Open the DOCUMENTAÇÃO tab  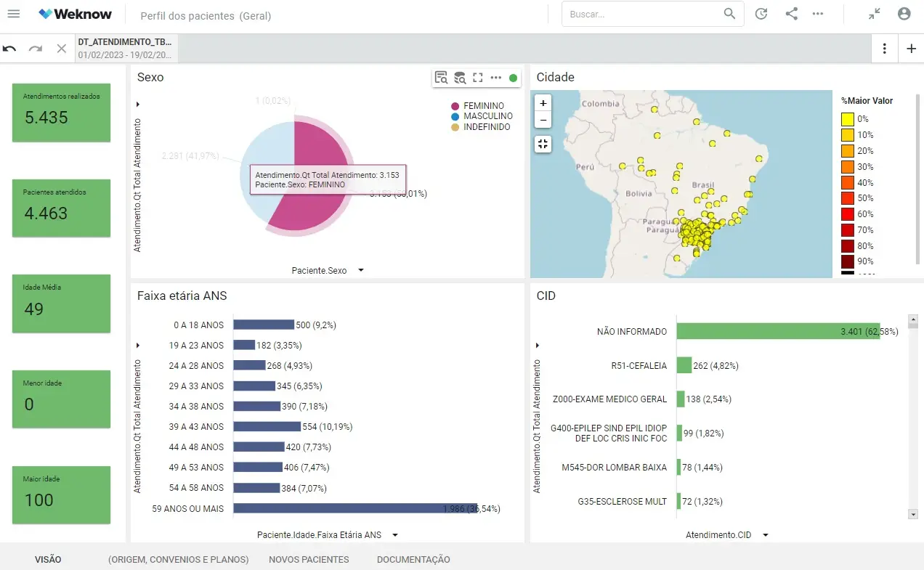413,560
